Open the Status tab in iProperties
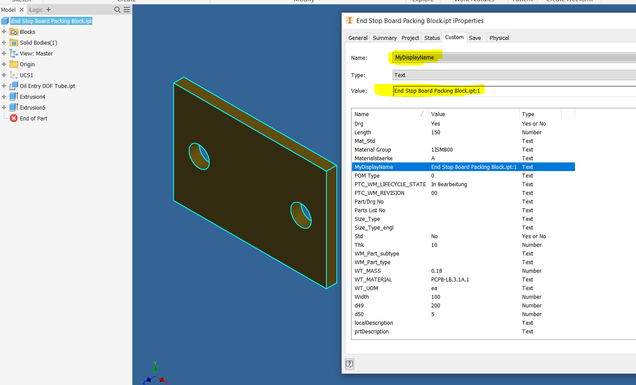 [x=432, y=38]
